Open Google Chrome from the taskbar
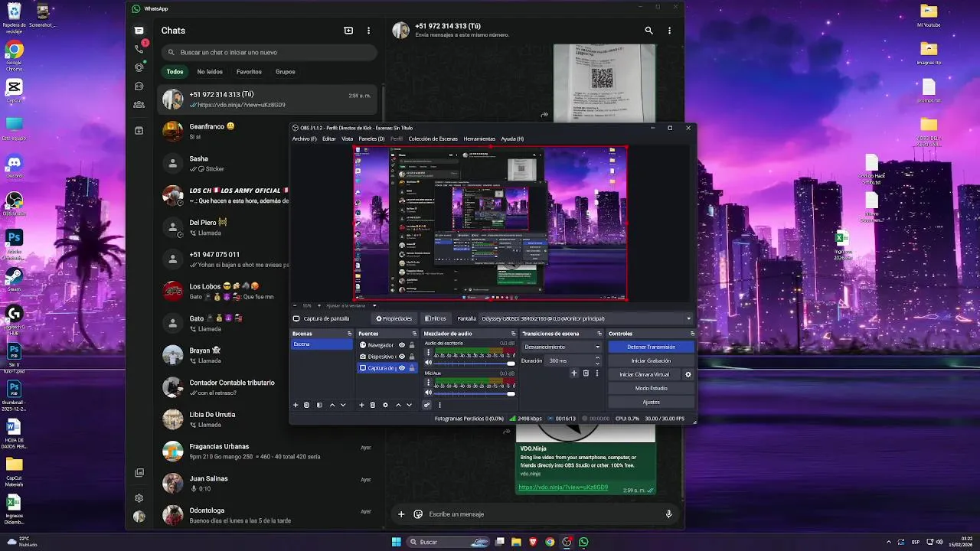 tap(550, 542)
